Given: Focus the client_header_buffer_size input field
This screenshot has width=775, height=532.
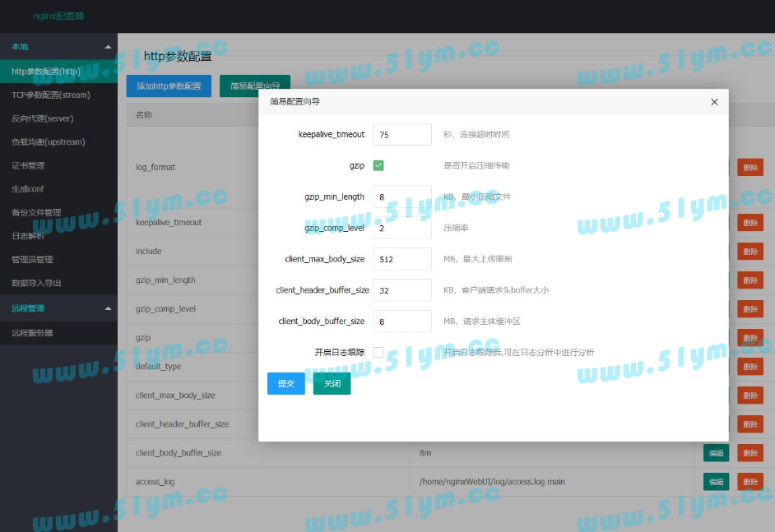Looking at the screenshot, I should pos(402,290).
